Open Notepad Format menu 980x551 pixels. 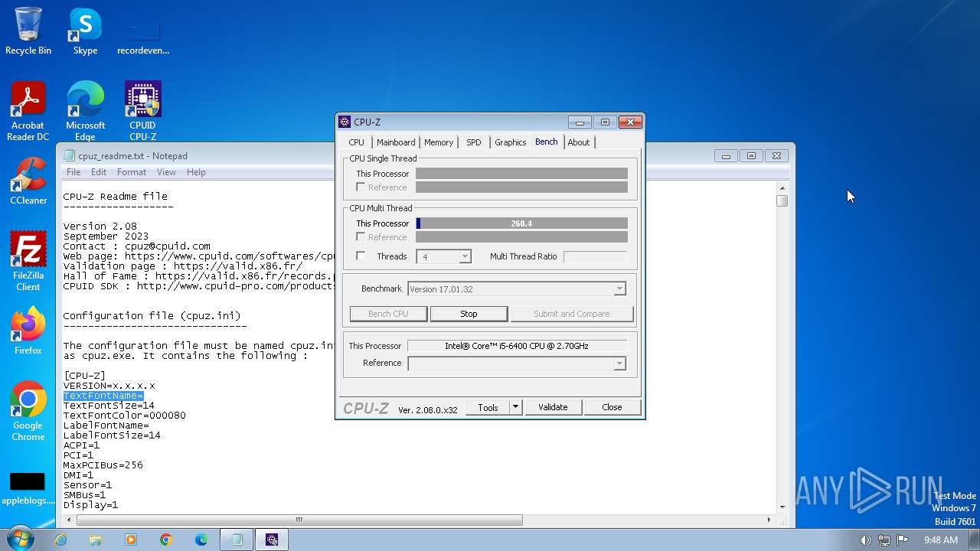point(132,172)
